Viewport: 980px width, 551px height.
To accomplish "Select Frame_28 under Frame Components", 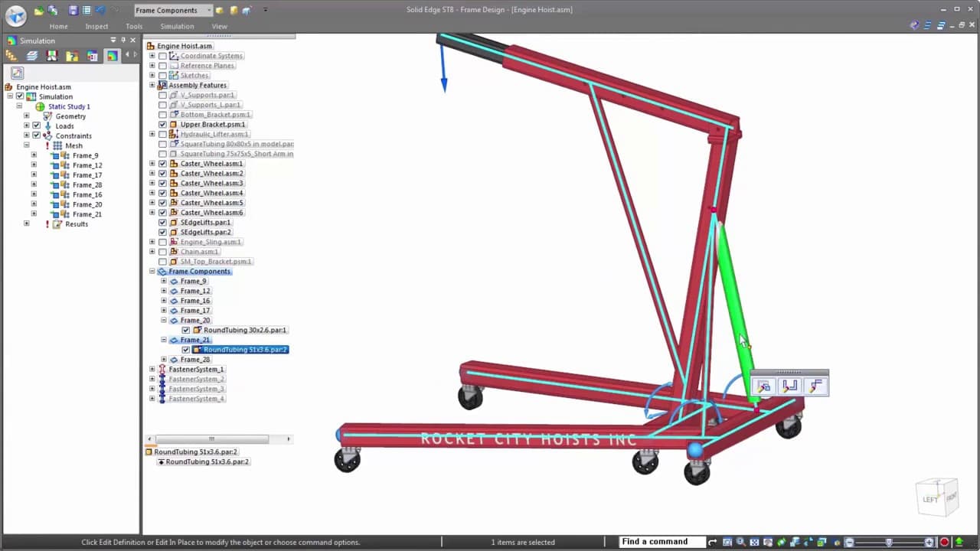I will [194, 360].
